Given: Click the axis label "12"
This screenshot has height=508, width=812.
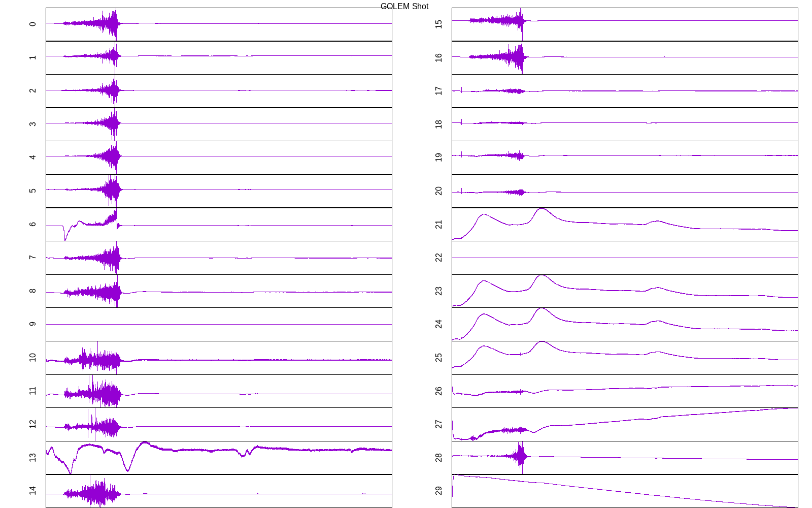Looking at the screenshot, I should pos(33,424).
